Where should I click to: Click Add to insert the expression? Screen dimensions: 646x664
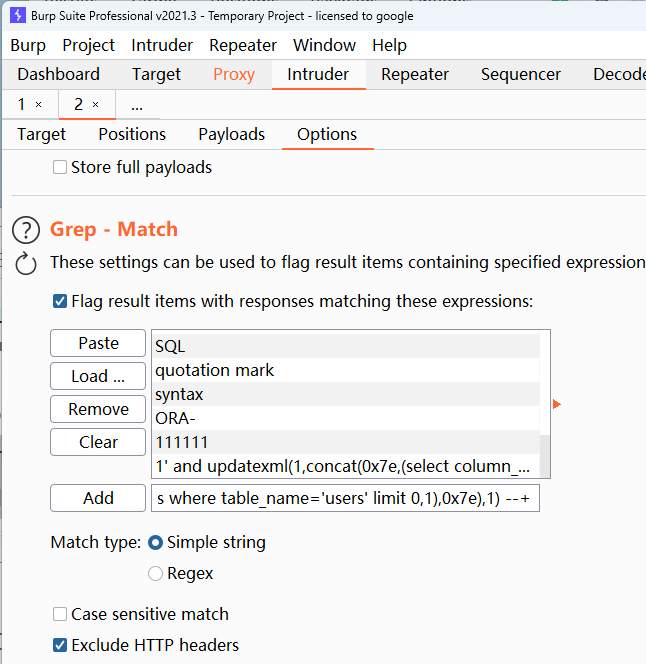pyautogui.click(x=98, y=498)
